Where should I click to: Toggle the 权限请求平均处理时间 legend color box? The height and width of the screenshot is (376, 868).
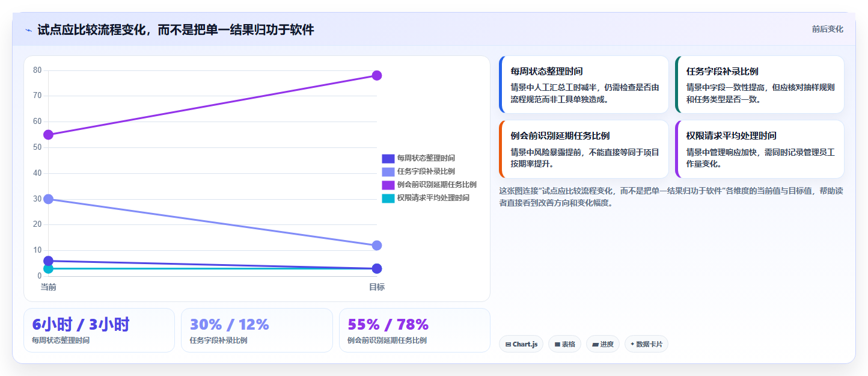tap(388, 198)
